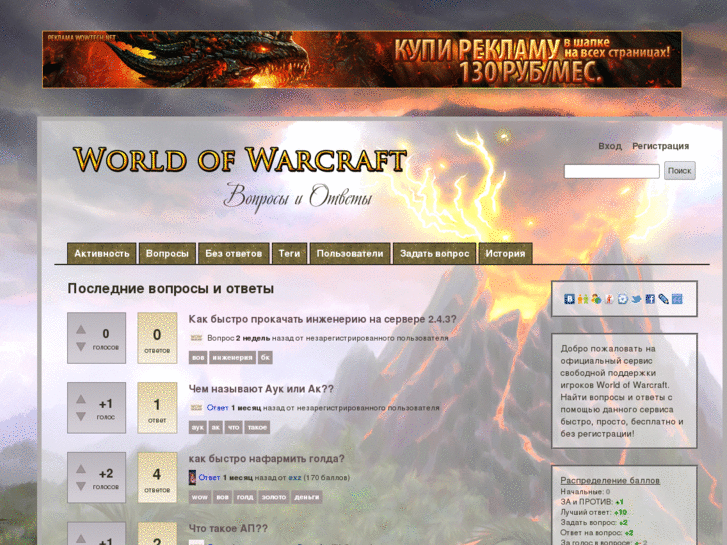Share via the VKontakte icon

[x=569, y=299]
